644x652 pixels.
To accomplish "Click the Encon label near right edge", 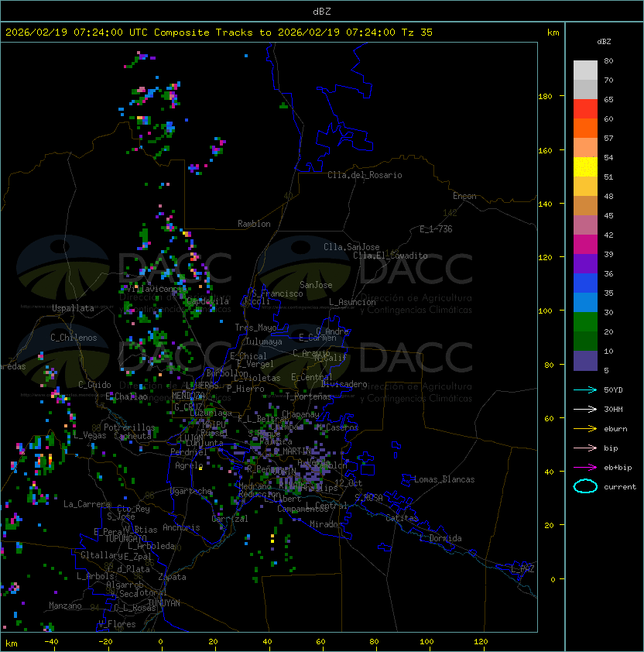I will tap(464, 196).
